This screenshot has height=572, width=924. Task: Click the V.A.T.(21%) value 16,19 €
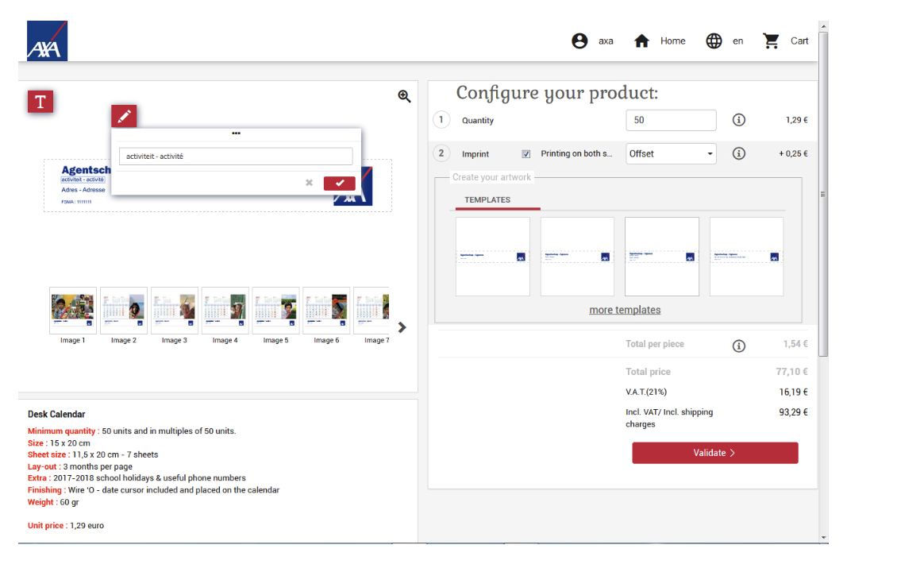pyautogui.click(x=793, y=392)
